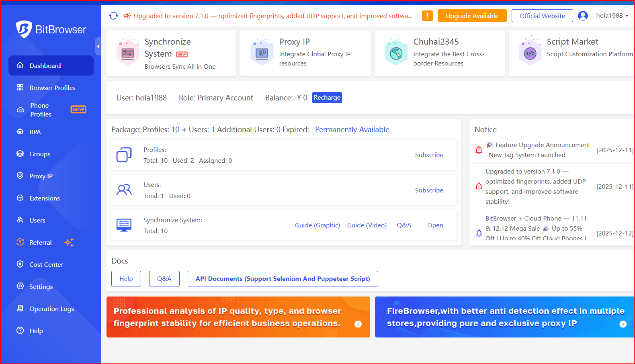
Task: Collapse the sidebar with the arrow handle
Action: 98,47
